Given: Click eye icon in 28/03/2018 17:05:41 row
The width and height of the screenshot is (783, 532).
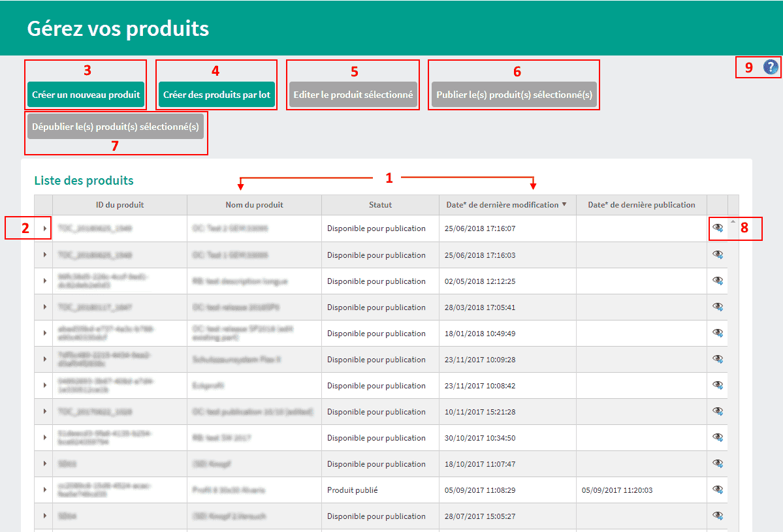Looking at the screenshot, I should tap(718, 307).
